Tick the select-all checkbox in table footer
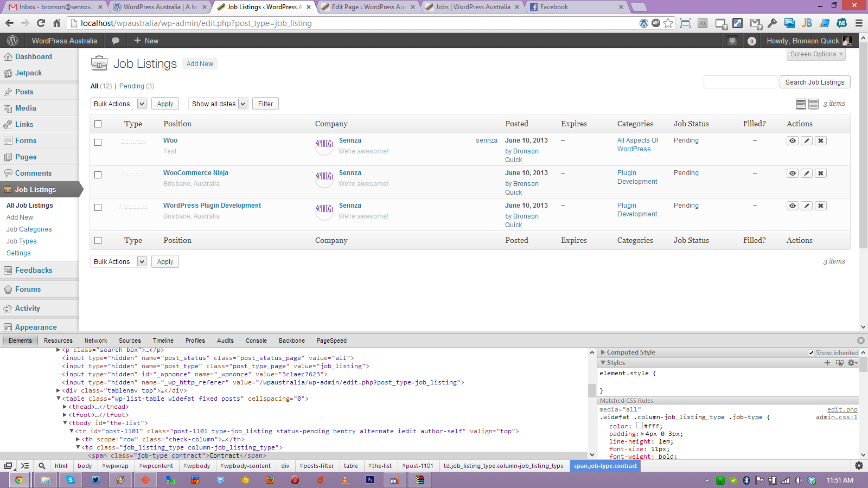This screenshot has height=488, width=868. click(x=98, y=241)
